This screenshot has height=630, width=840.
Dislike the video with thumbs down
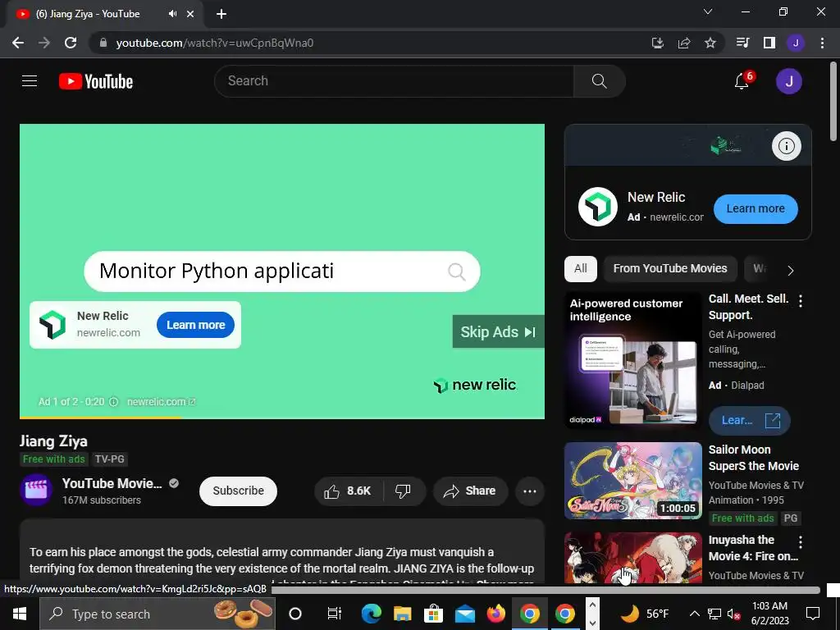[403, 491]
